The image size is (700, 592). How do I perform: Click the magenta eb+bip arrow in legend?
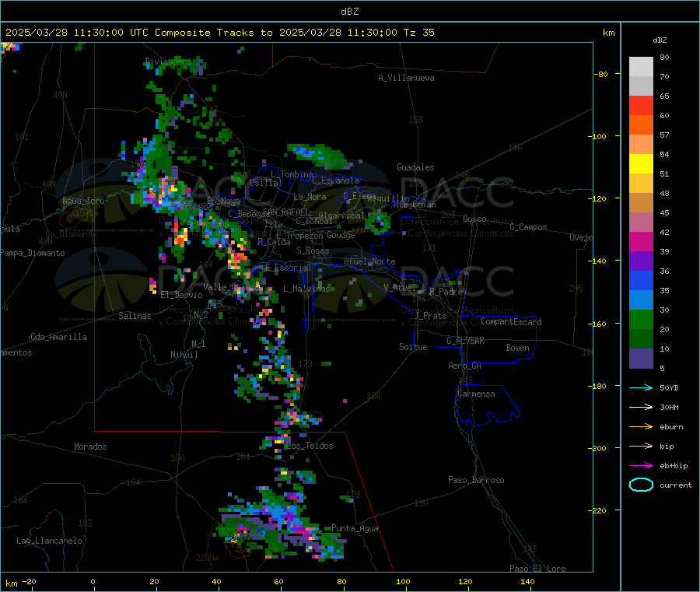tap(641, 466)
